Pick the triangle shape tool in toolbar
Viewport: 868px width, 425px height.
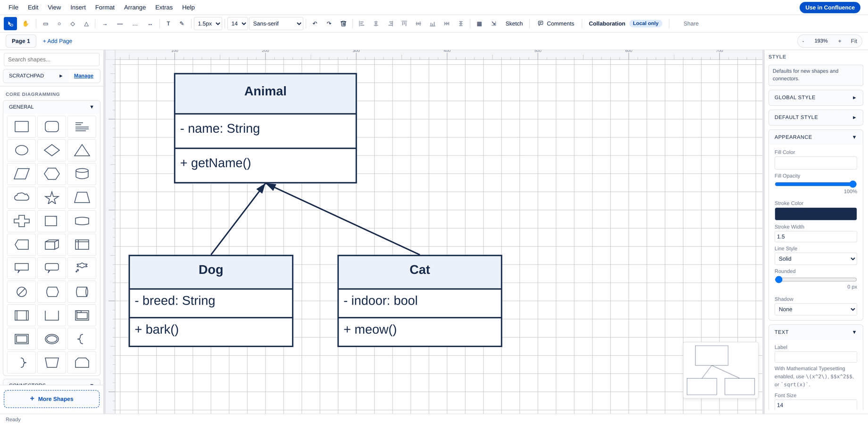86,24
